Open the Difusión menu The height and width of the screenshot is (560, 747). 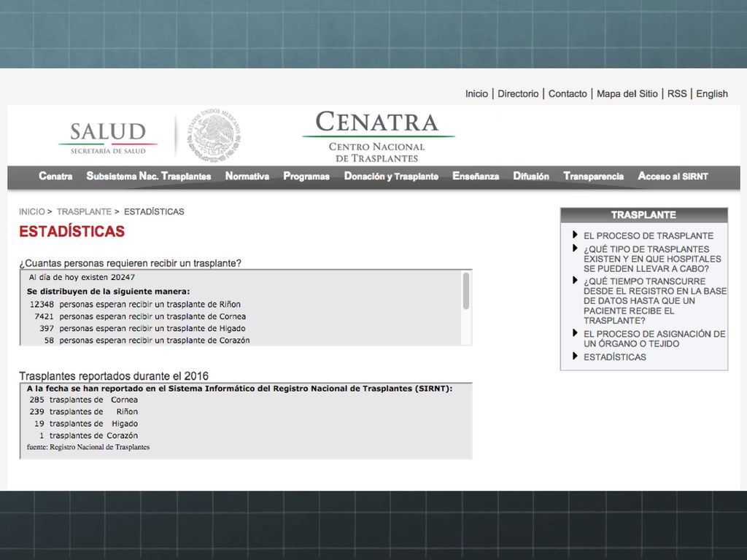[x=531, y=176]
